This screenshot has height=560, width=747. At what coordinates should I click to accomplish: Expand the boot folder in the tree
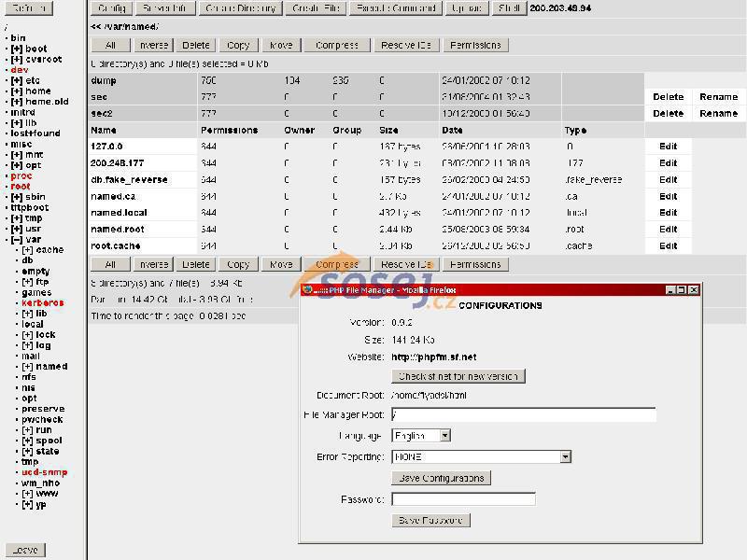17,49
